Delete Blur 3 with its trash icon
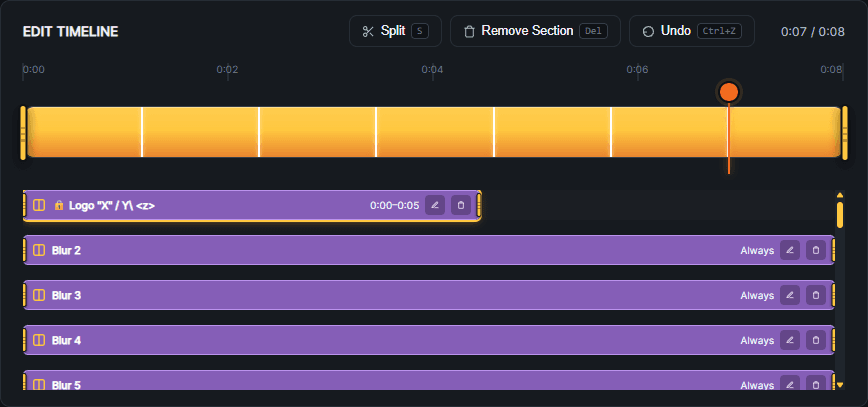 tap(816, 295)
